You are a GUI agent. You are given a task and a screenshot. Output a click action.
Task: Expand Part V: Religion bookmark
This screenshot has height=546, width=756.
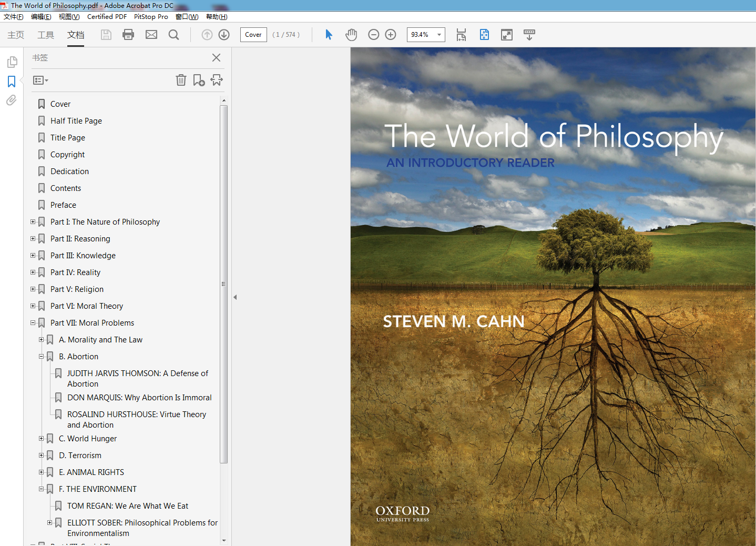[33, 289]
